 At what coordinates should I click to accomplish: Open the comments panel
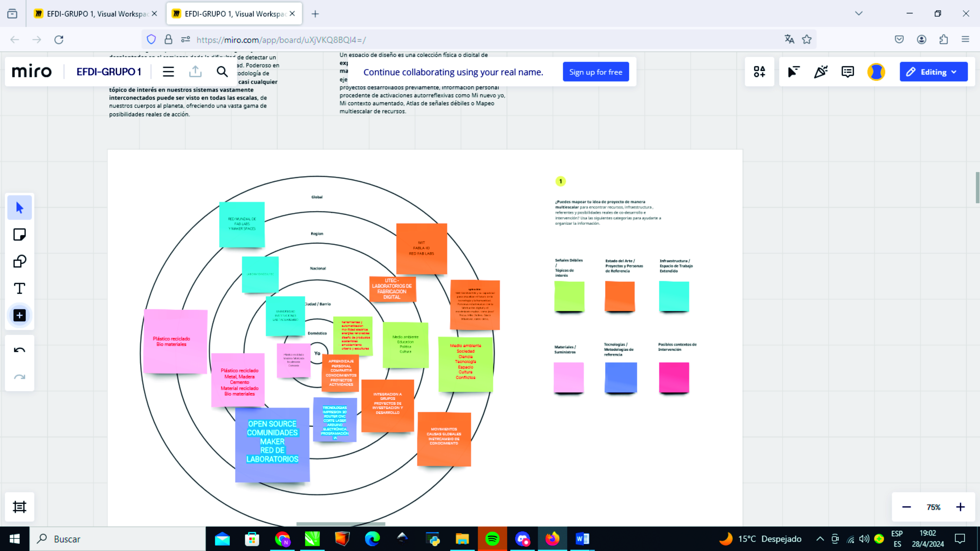coord(848,72)
